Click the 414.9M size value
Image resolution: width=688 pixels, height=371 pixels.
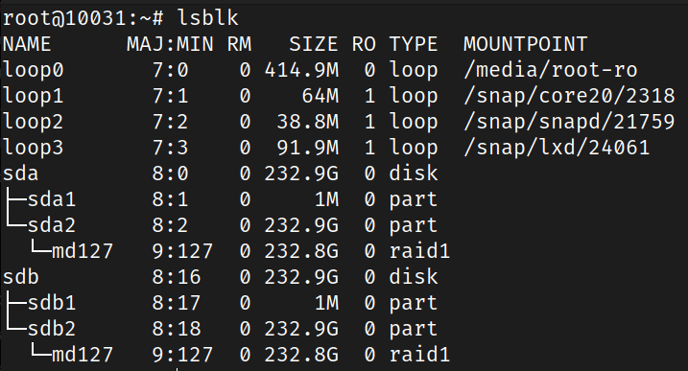pyautogui.click(x=301, y=70)
